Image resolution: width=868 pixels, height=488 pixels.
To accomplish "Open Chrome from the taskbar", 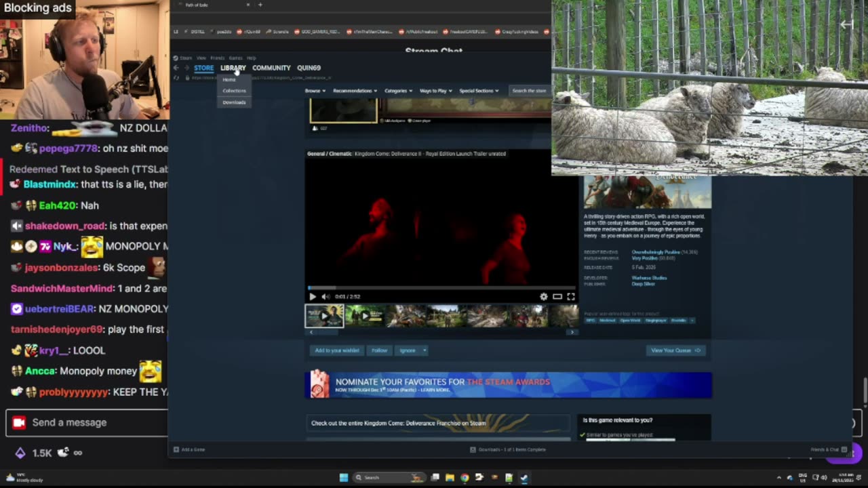I will [465, 477].
